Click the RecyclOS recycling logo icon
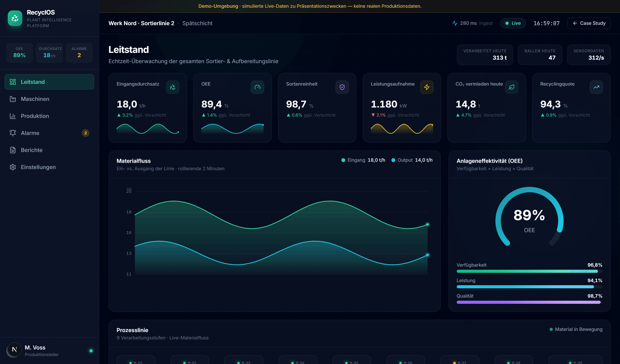Image resolution: width=620 pixels, height=364 pixels. point(15,18)
